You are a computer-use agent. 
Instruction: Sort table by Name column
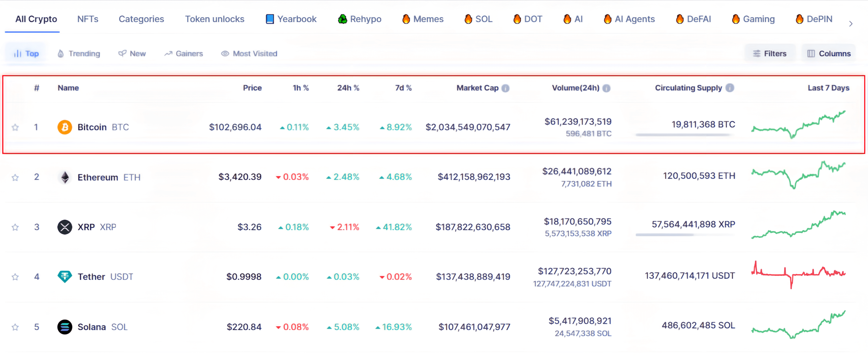68,88
